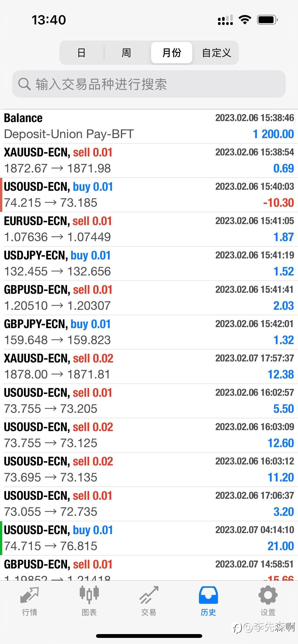Select the 日 period segment
The height and width of the screenshot is (644, 298).
(82, 53)
